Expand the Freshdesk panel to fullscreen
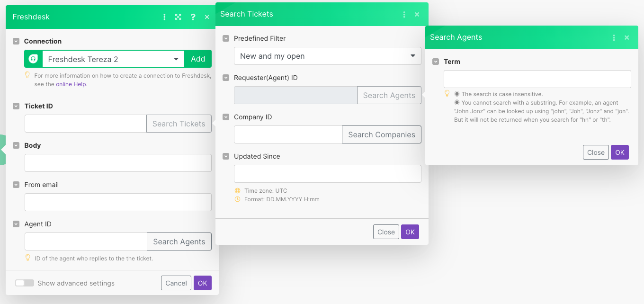This screenshot has height=304, width=644. (x=178, y=17)
